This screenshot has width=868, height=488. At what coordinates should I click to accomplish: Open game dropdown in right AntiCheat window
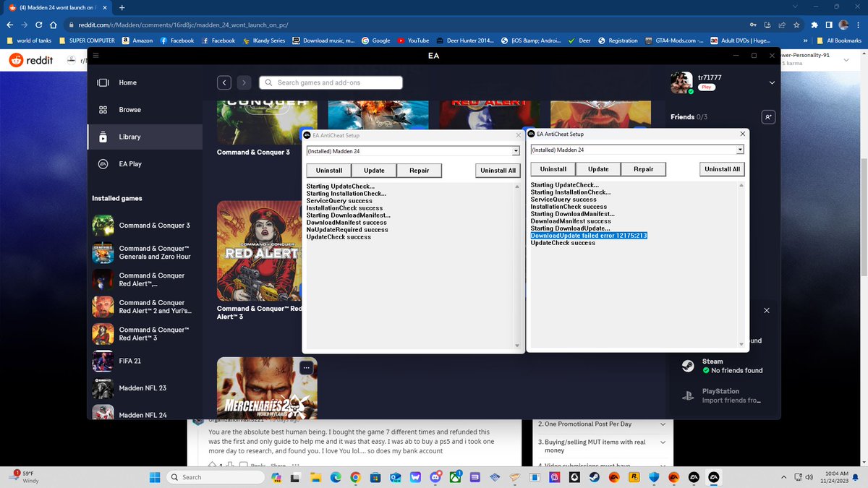740,150
